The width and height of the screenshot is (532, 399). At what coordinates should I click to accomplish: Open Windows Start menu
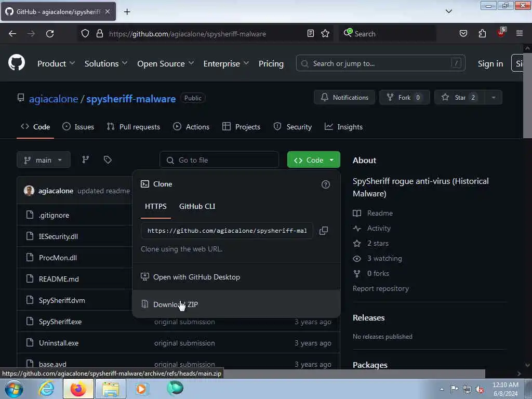tap(14, 389)
